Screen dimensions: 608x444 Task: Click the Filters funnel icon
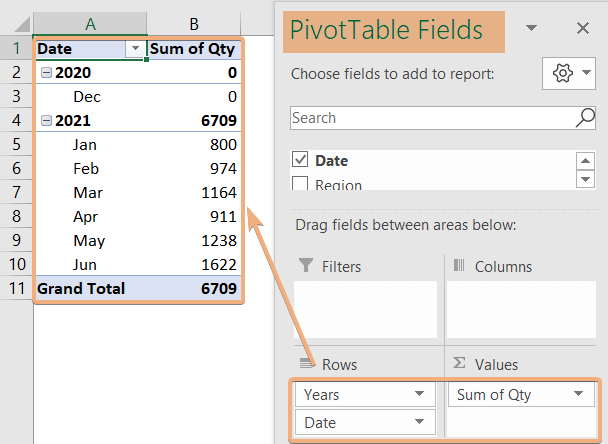tap(306, 265)
